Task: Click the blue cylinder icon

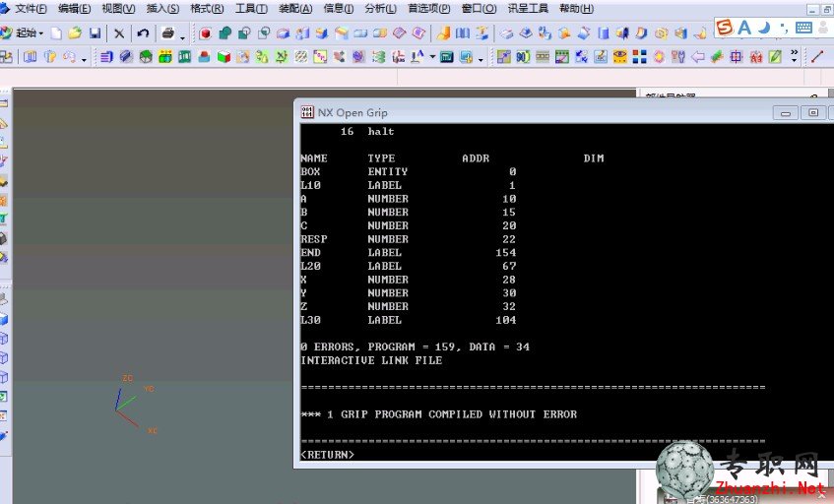Action: tap(603, 33)
